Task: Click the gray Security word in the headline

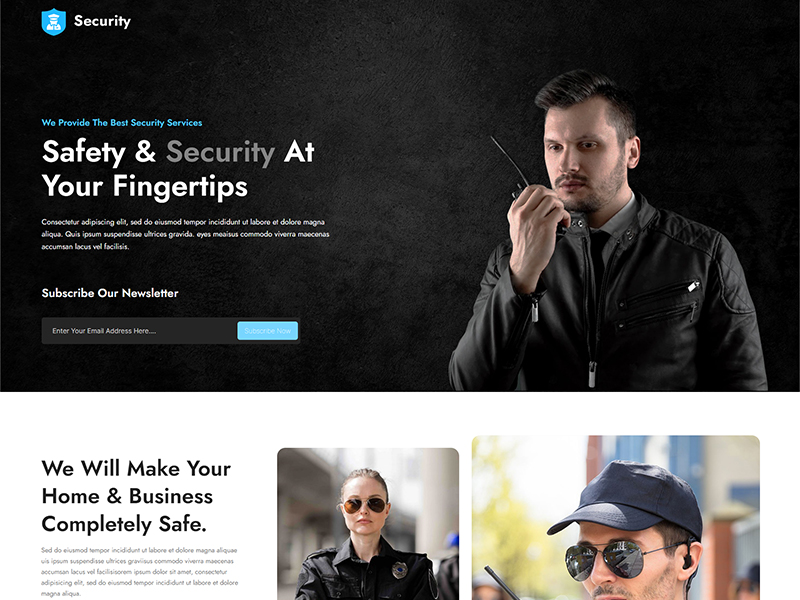Action: (x=220, y=152)
